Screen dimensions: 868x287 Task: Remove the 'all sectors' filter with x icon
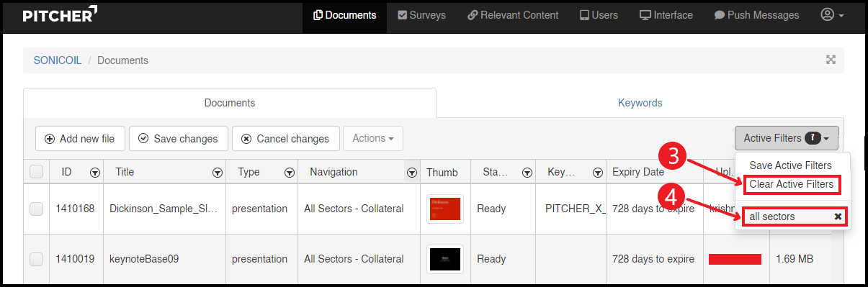pyautogui.click(x=838, y=217)
